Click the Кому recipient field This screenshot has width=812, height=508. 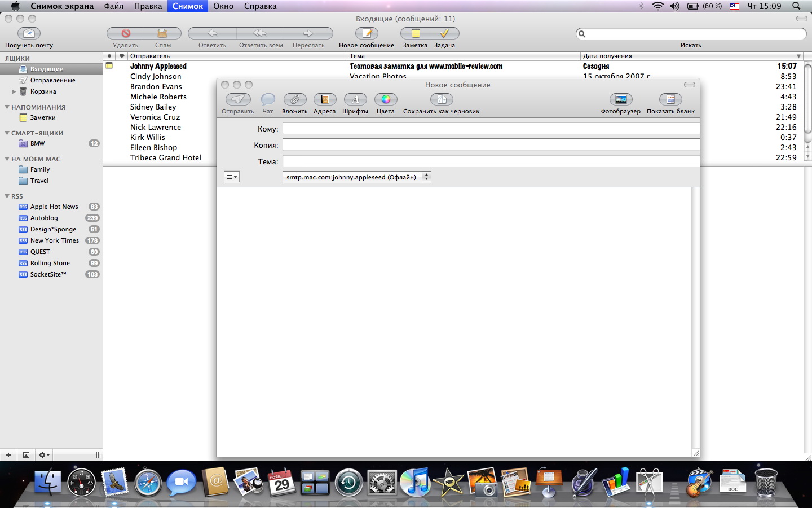491,129
